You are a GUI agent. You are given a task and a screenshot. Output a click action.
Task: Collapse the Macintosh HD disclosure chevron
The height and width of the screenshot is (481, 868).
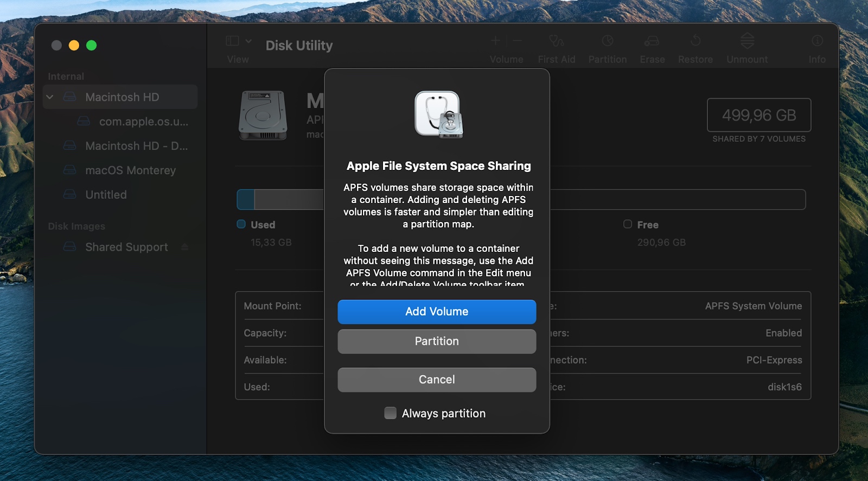50,97
